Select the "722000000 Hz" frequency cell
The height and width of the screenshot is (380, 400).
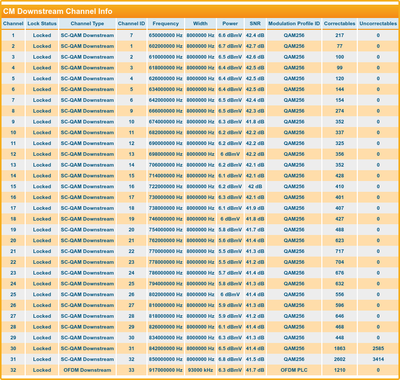pyautogui.click(x=166, y=186)
